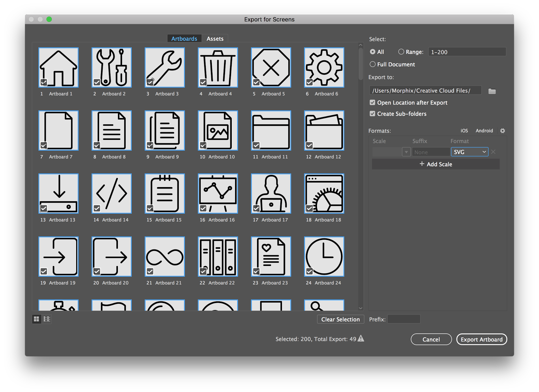Select the home icon on Artboard 1

pyautogui.click(x=59, y=67)
